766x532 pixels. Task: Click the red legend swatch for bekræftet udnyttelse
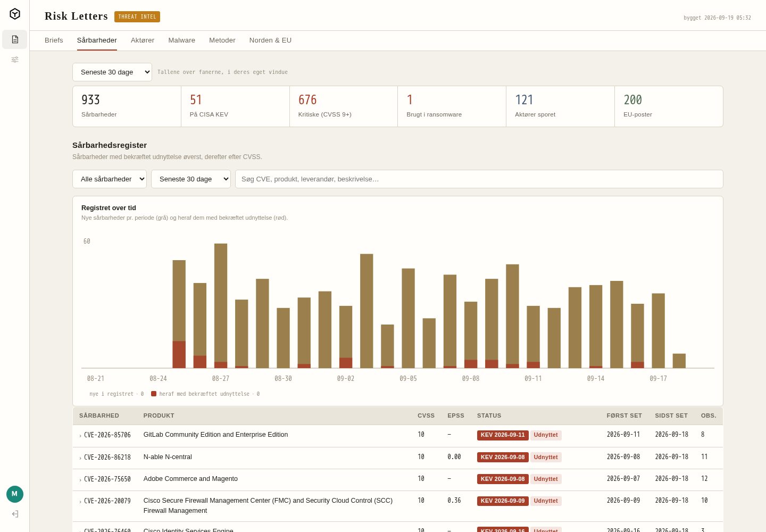pyautogui.click(x=154, y=394)
